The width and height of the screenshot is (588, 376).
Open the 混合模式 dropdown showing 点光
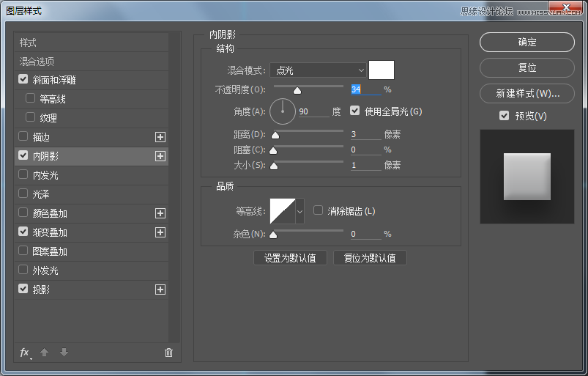(318, 70)
